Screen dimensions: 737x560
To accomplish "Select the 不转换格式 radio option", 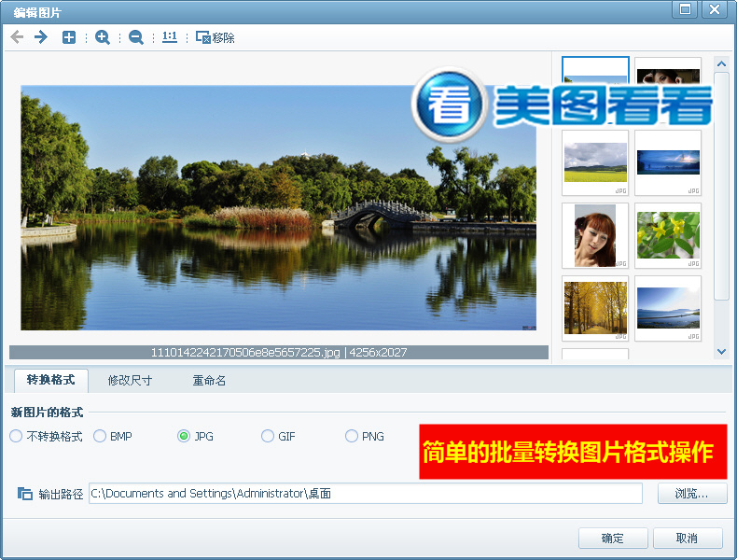I will (46, 437).
